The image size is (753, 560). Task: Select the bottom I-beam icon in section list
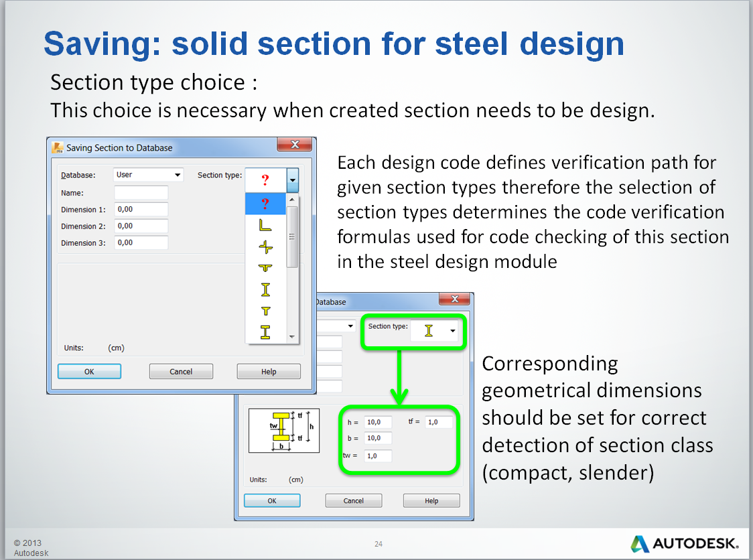coord(266,331)
